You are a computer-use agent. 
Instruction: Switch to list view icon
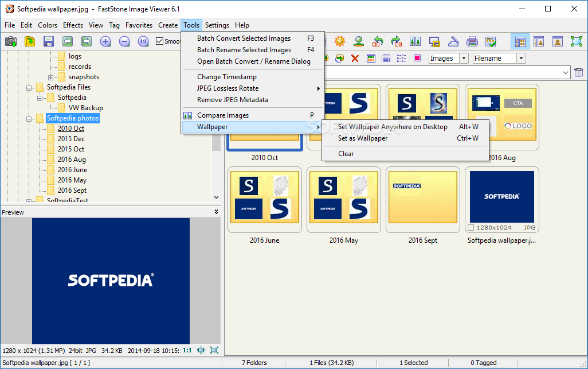click(401, 58)
